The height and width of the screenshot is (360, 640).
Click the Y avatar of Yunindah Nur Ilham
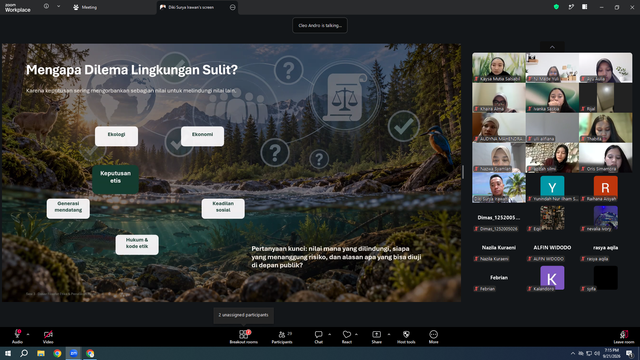(x=552, y=186)
